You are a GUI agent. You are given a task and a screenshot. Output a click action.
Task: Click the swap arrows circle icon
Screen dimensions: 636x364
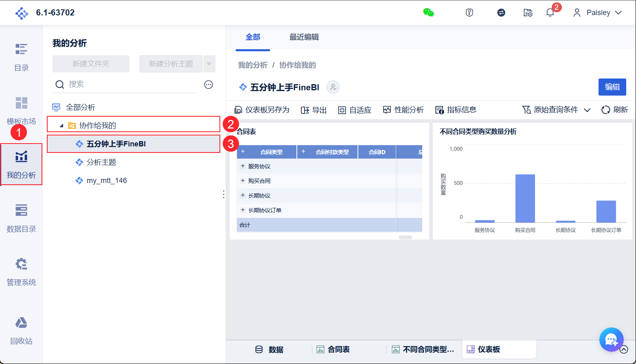[501, 13]
